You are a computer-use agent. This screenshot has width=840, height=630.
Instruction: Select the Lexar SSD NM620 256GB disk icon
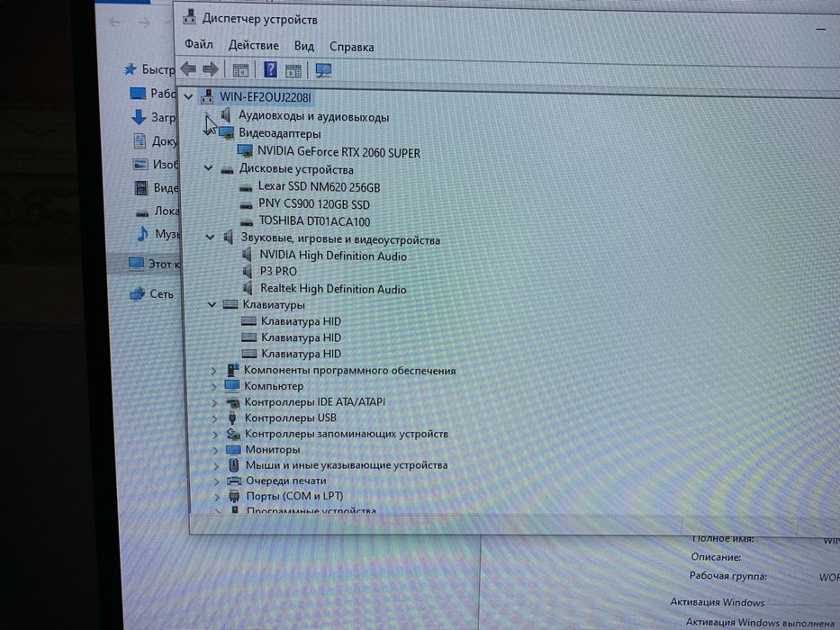tap(246, 188)
